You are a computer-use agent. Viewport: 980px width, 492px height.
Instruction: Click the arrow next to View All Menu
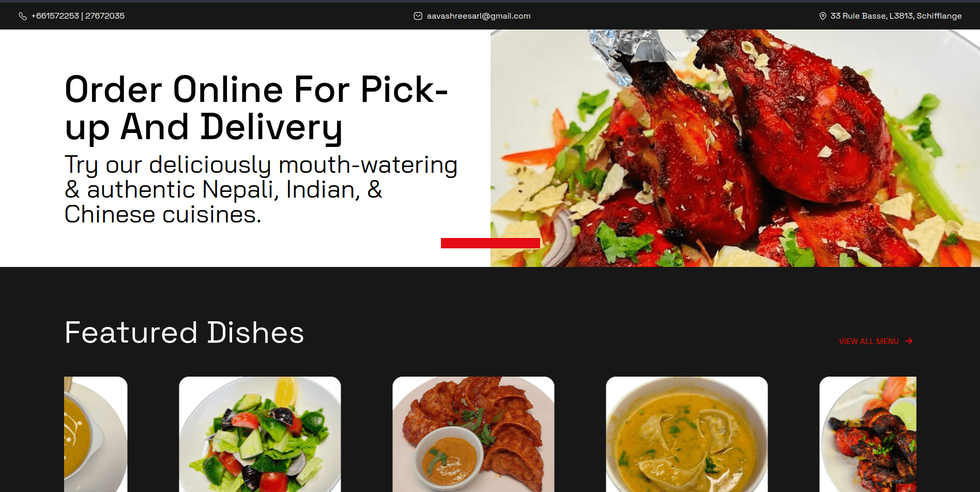909,341
